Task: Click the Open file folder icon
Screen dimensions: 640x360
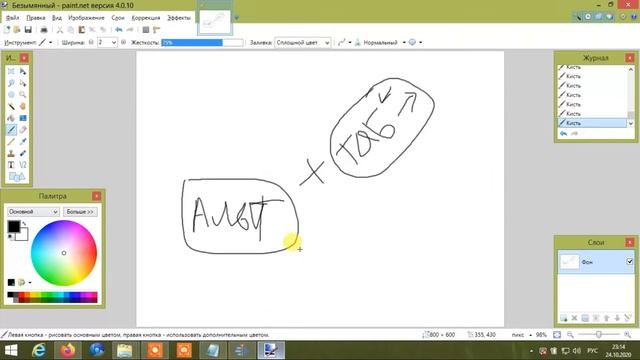Action: (17, 30)
